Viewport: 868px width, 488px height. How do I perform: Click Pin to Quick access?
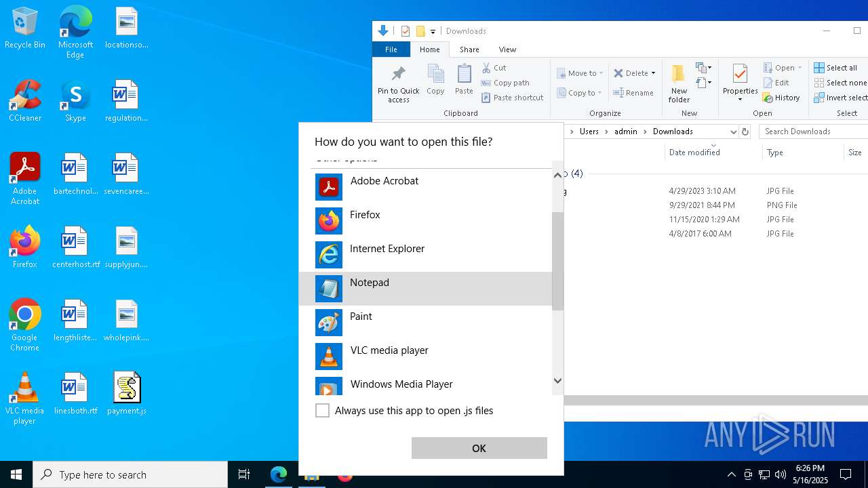point(399,84)
